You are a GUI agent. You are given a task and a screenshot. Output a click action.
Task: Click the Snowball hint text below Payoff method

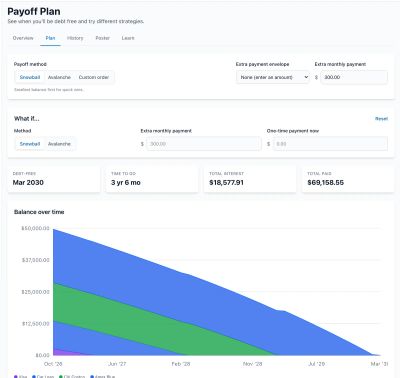tap(49, 90)
